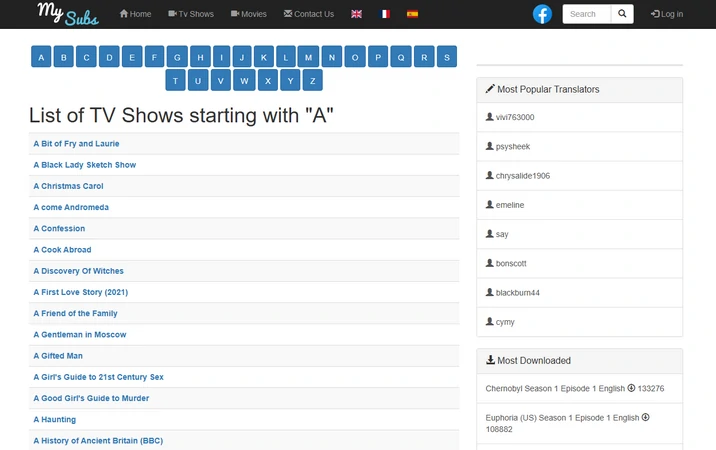
Task: Open the Tv Shows menu item
Action: pos(191,14)
